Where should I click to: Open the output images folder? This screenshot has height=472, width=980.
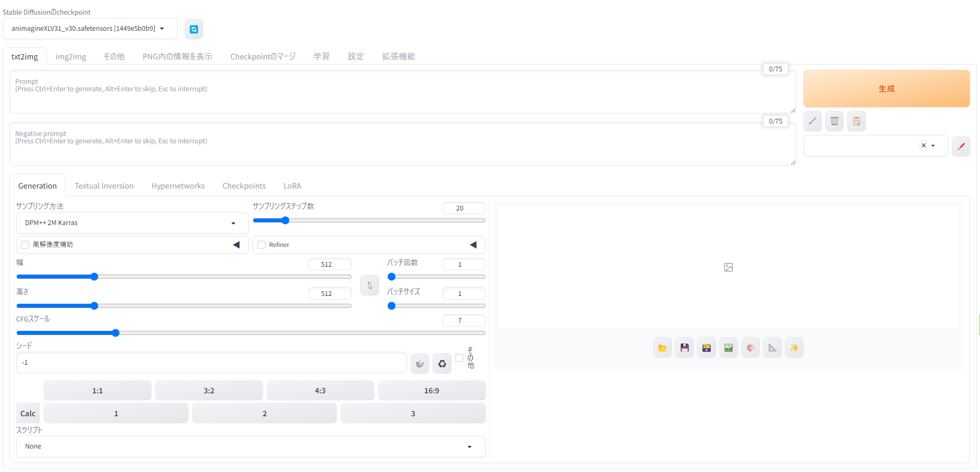click(x=662, y=347)
